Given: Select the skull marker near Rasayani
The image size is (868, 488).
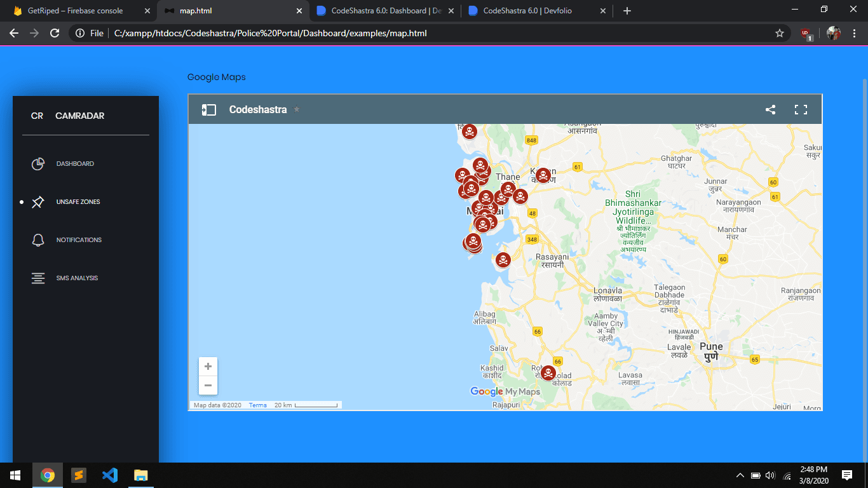Looking at the screenshot, I should tap(503, 260).
